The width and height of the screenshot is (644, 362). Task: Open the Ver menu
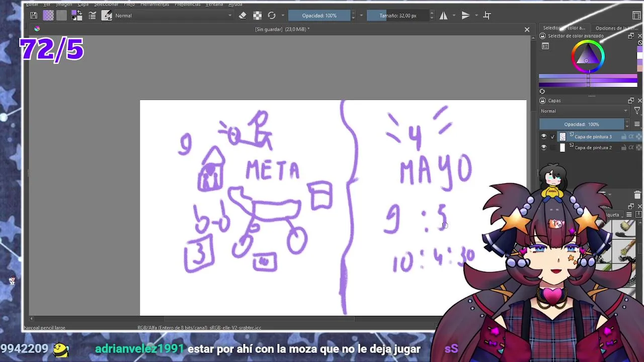coord(46,4)
